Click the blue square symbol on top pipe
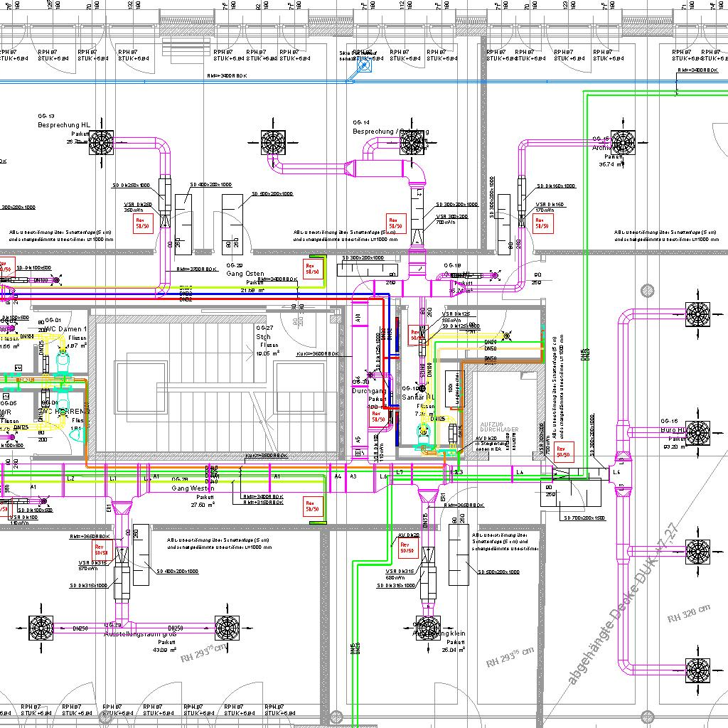This screenshot has height=728, width=728. pos(364,68)
